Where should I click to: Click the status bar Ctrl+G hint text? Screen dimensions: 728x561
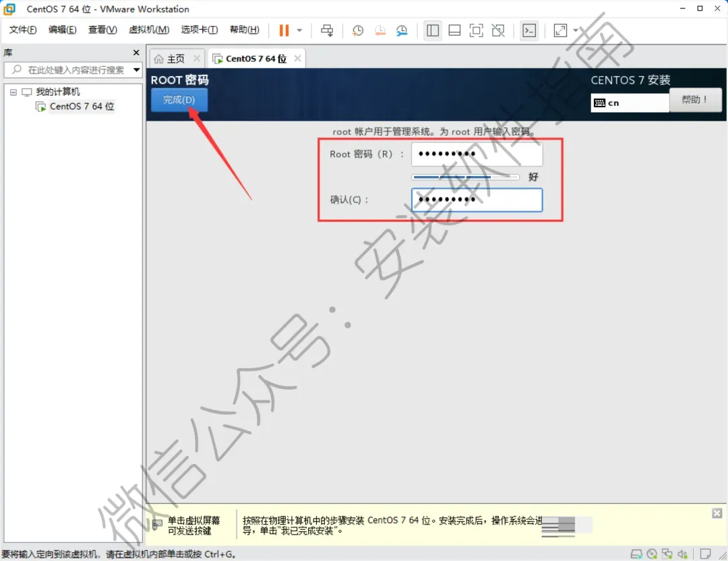[119, 554]
